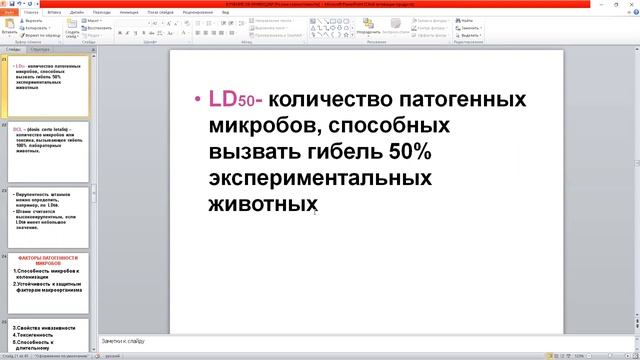The image size is (640, 360).
Task: Open the change case (Aa) dropdown
Action: (x=170, y=33)
